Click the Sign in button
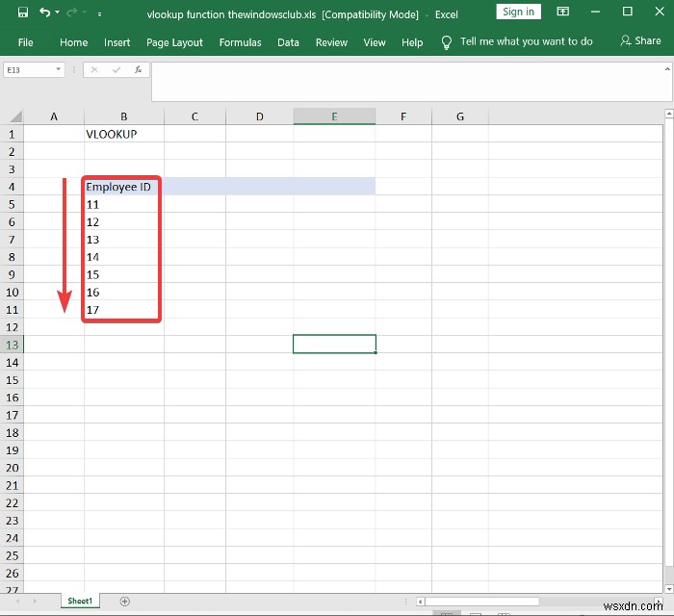This screenshot has height=616, width=674. 518,12
